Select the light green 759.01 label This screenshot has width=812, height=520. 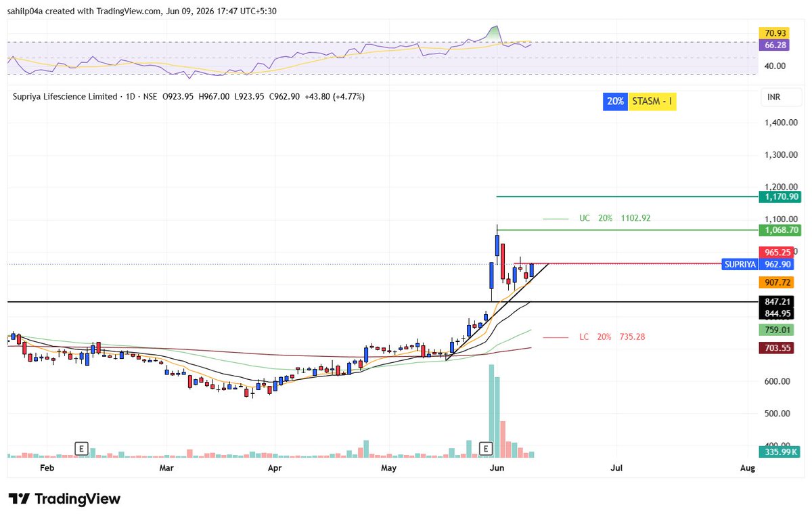[775, 330]
